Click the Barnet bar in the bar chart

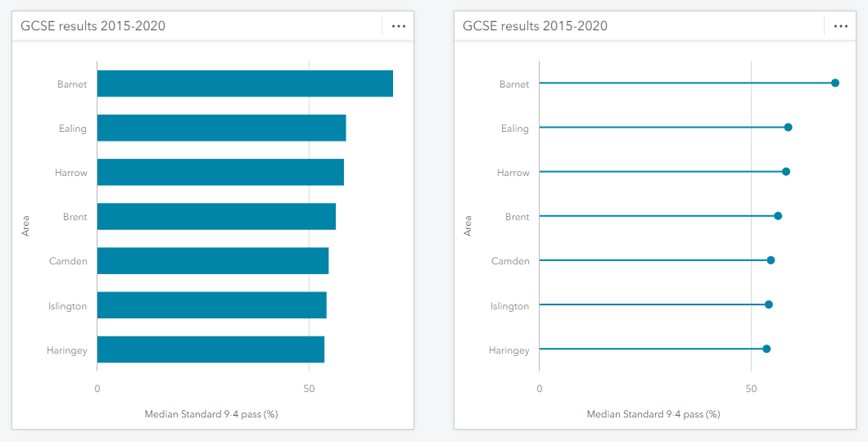(x=245, y=83)
